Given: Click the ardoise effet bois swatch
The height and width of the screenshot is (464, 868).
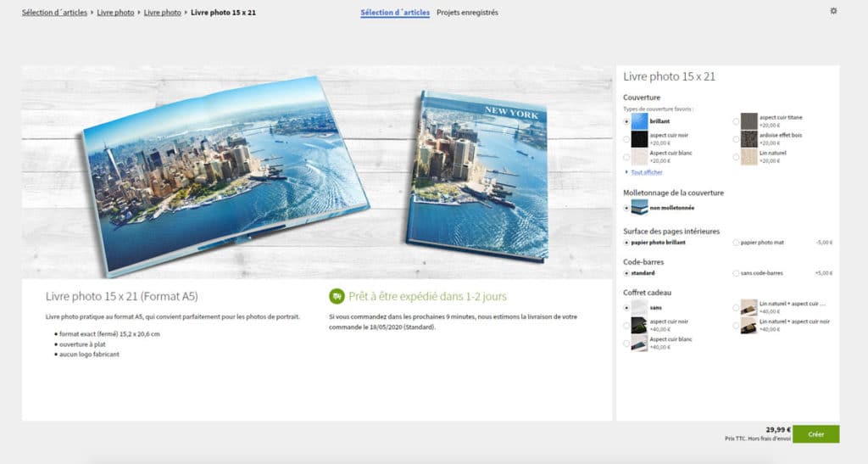Looking at the screenshot, I should [749, 139].
